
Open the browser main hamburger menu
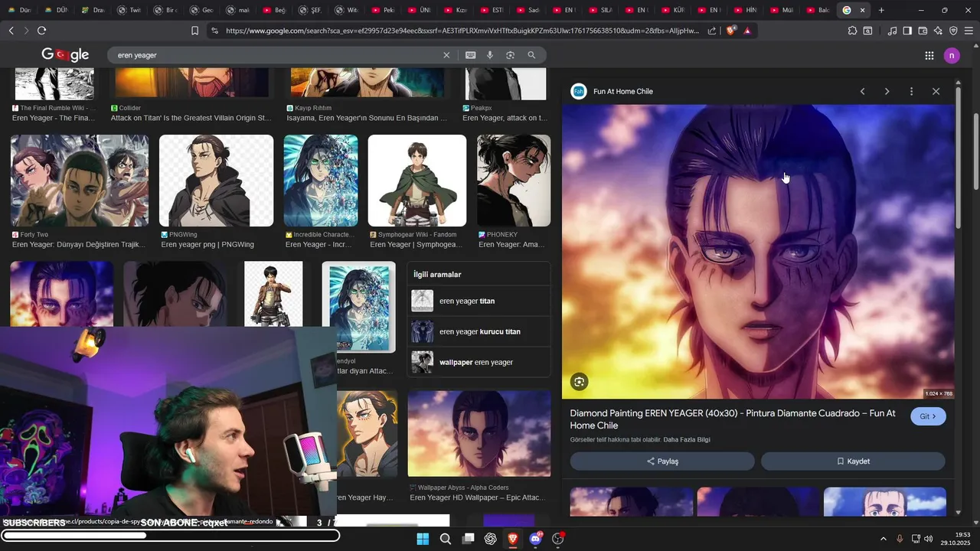pos(969,31)
